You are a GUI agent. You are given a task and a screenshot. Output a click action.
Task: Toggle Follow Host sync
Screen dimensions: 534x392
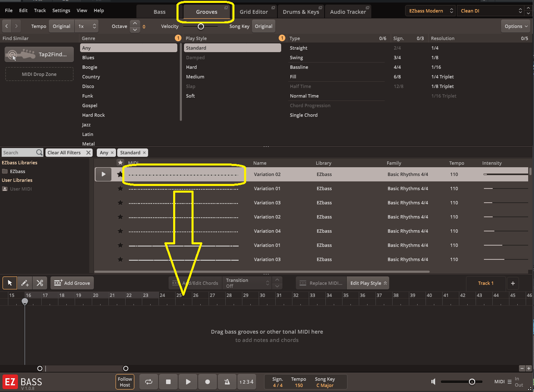pos(125,382)
